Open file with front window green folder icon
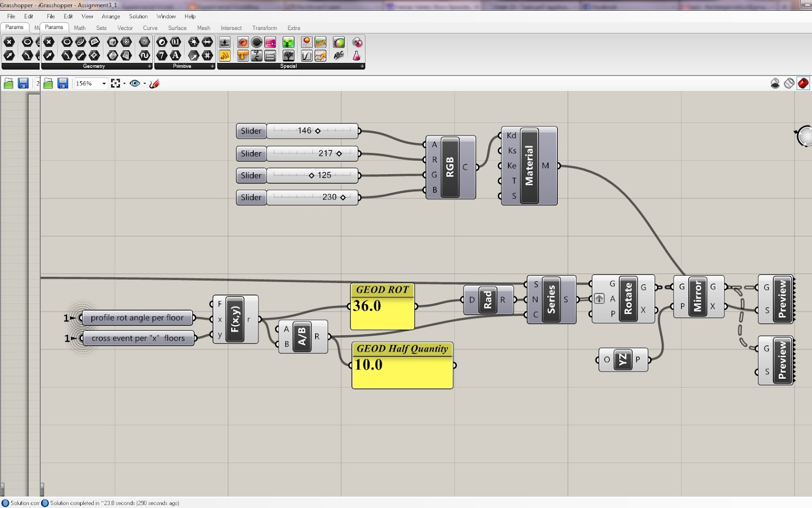Image resolution: width=812 pixels, height=508 pixels. (x=48, y=83)
